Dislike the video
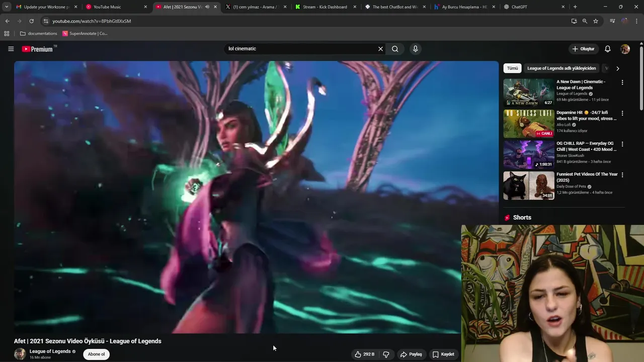The image size is (644, 362). [386, 354]
